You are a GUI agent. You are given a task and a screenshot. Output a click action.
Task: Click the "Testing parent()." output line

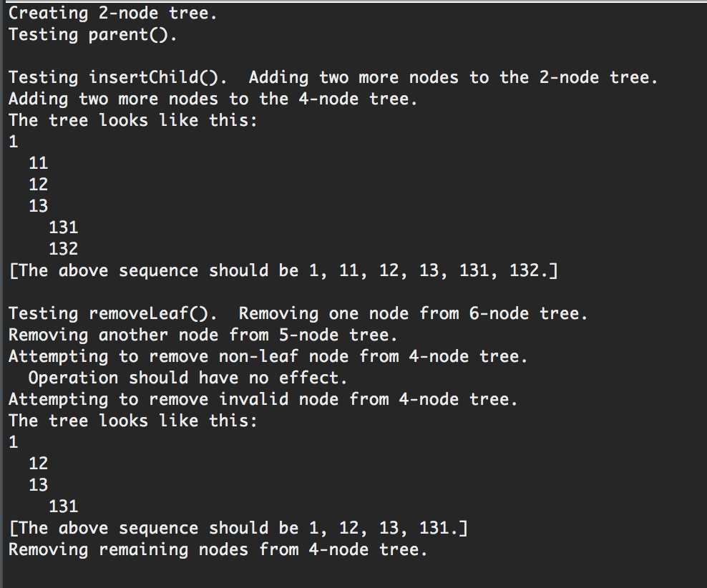(92, 34)
